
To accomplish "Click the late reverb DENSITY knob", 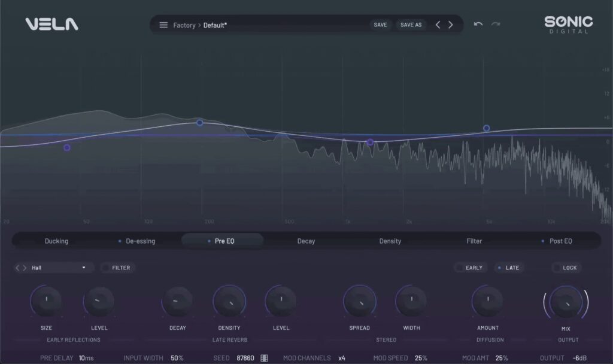I will click(229, 301).
